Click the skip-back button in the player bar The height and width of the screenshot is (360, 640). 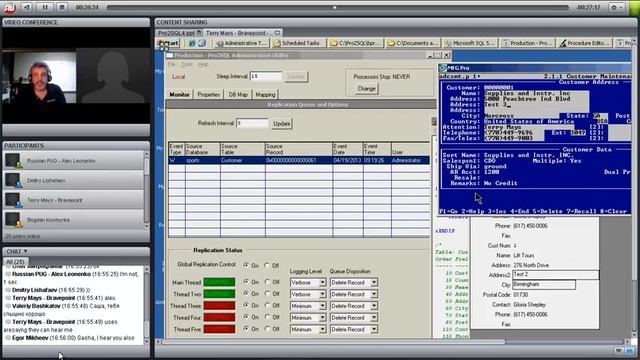27,7
